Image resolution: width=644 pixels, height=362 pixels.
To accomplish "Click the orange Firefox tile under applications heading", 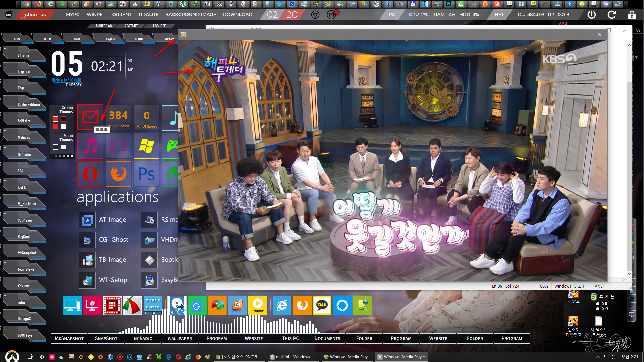I will pos(118,174).
